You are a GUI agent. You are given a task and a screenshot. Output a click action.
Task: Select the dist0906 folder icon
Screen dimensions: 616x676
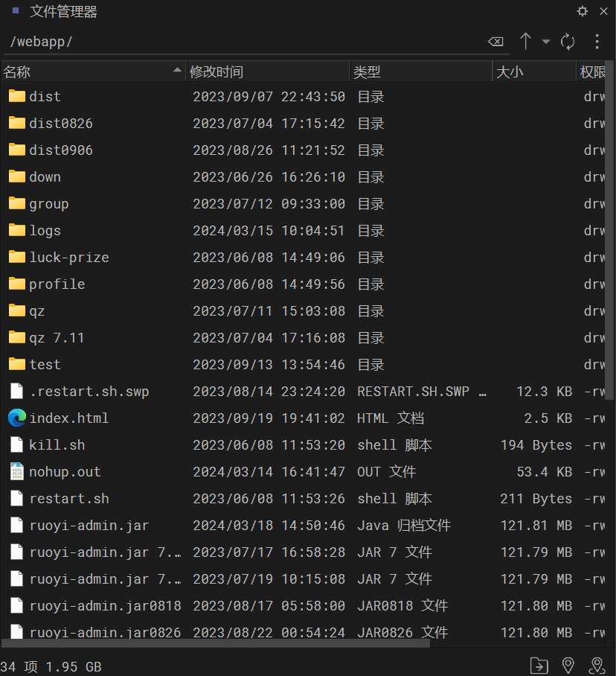(x=17, y=150)
